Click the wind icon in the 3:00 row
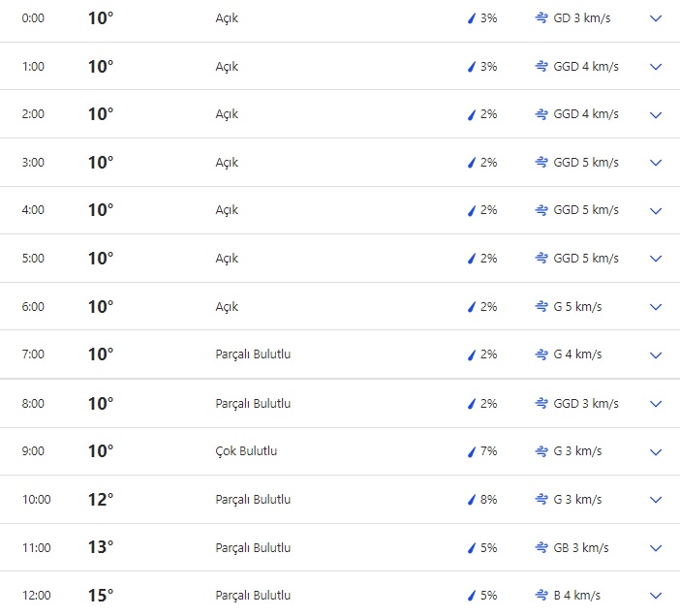 (x=541, y=163)
